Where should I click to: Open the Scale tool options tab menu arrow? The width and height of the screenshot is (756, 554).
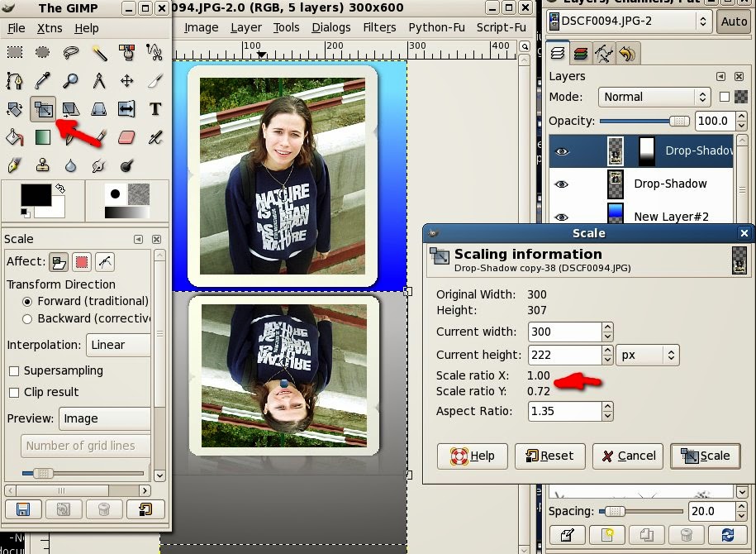click(x=138, y=239)
